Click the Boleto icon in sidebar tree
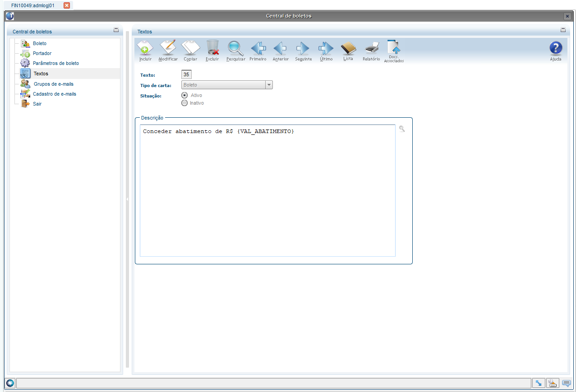Viewport: 576px width, 392px height. click(x=25, y=43)
